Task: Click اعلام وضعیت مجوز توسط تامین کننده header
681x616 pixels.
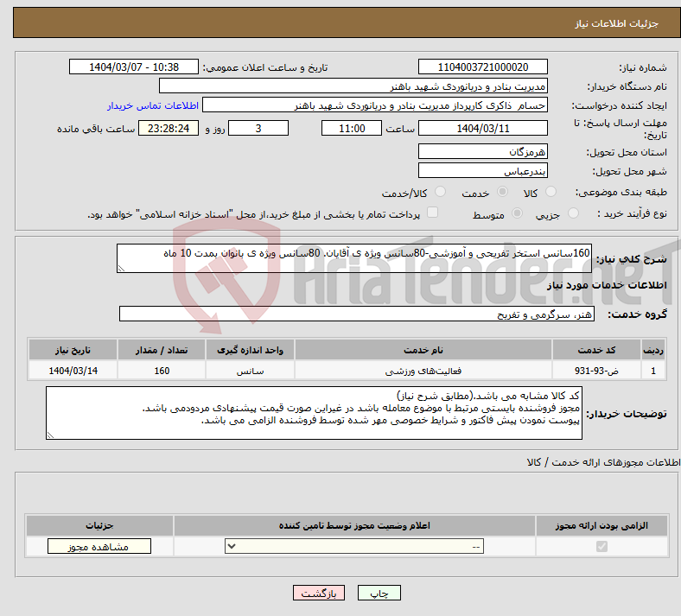Action: (x=354, y=525)
